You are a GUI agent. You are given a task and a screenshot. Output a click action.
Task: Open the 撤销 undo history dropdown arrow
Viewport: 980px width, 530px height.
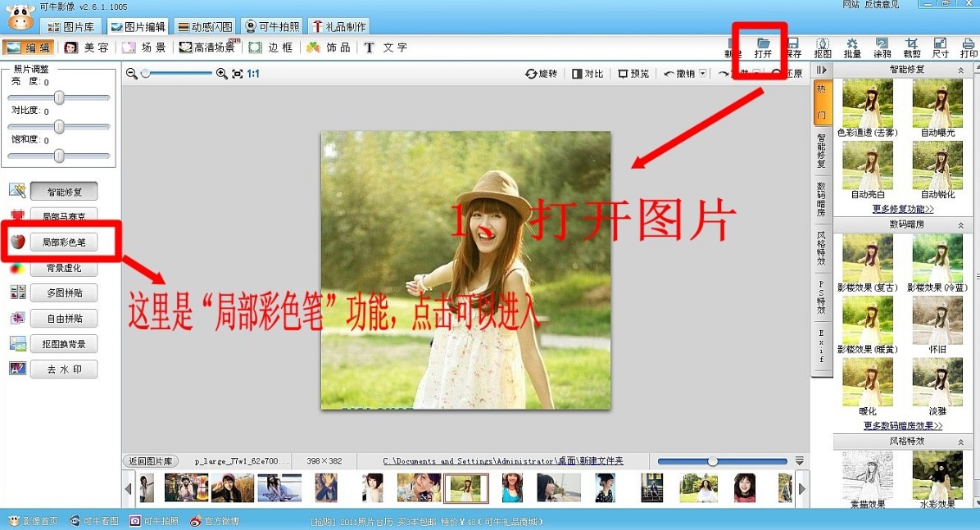[703, 74]
